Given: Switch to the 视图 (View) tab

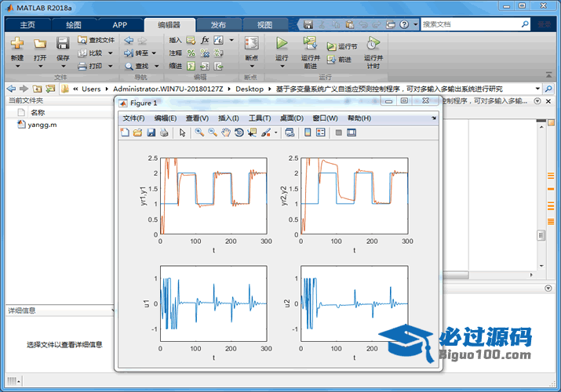Looking at the screenshot, I should point(264,24).
